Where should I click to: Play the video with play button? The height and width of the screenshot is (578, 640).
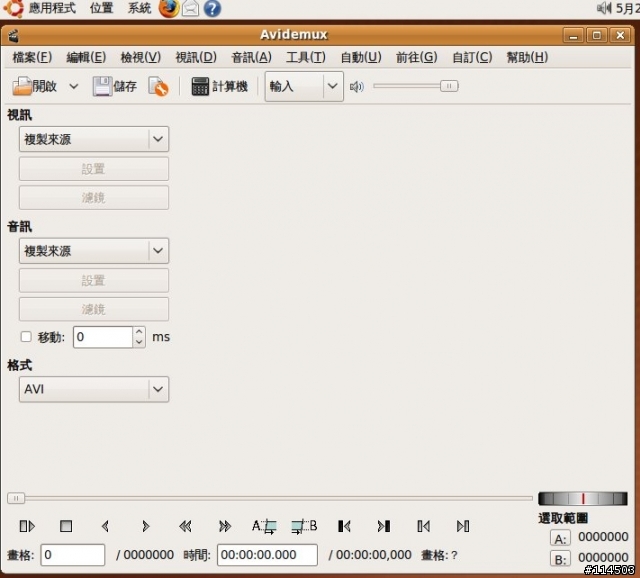point(27,526)
